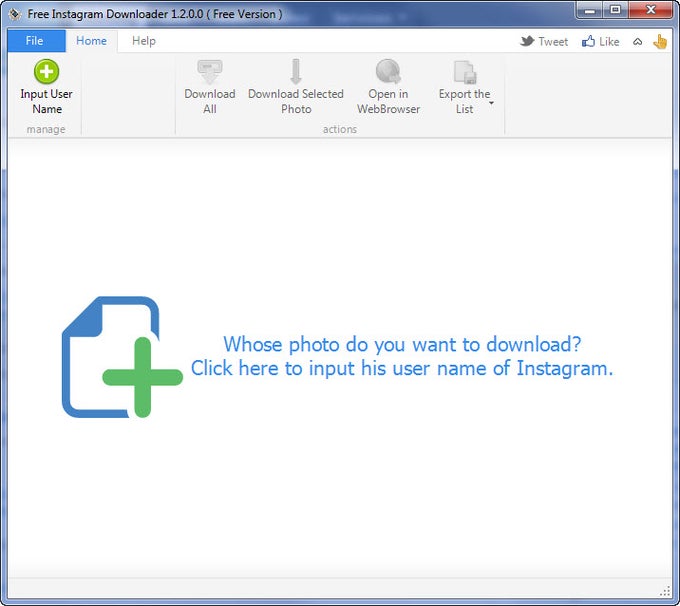680x606 pixels.
Task: Click the Like thumbs-up button
Action: tap(600, 42)
